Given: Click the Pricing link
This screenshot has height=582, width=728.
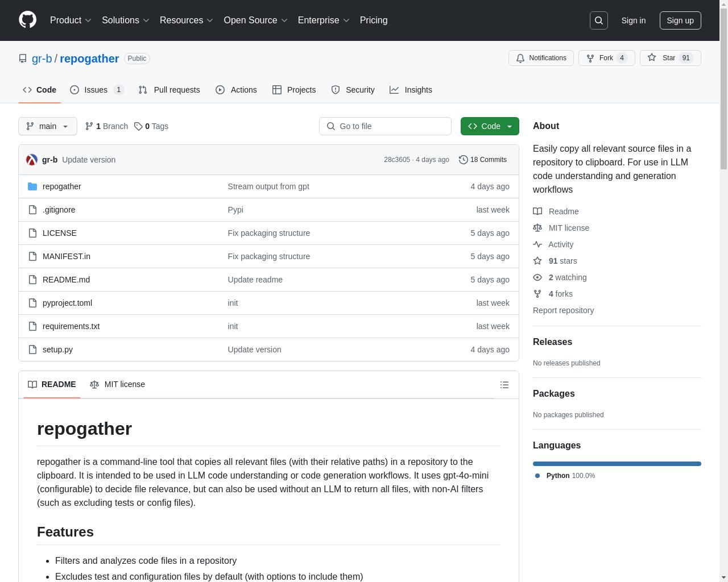Looking at the screenshot, I should (x=374, y=20).
